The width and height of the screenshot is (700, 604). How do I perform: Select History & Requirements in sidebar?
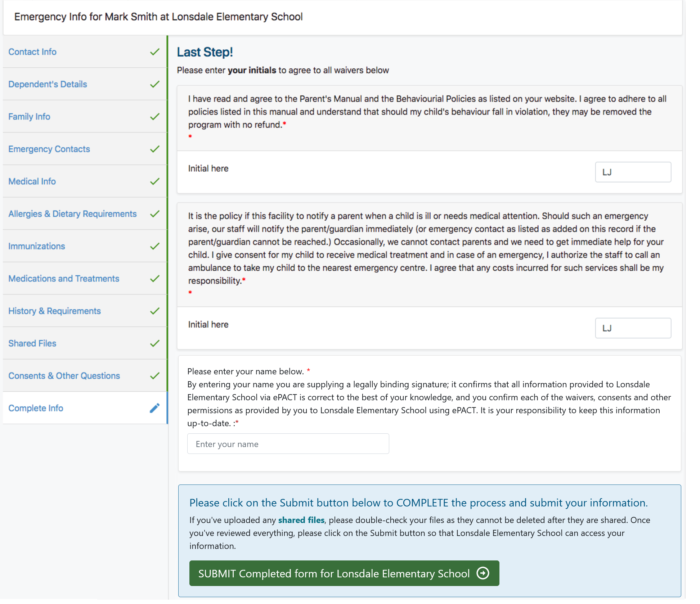[x=54, y=311]
